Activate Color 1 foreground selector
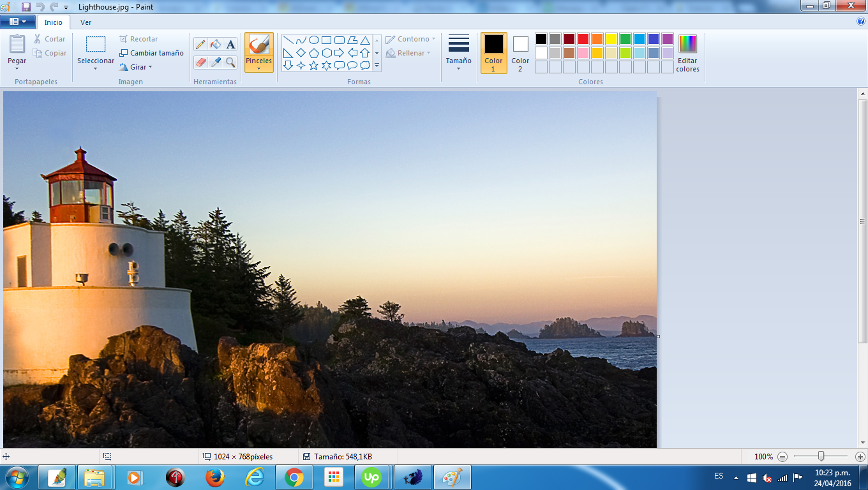This screenshot has height=490, width=868. tap(494, 53)
